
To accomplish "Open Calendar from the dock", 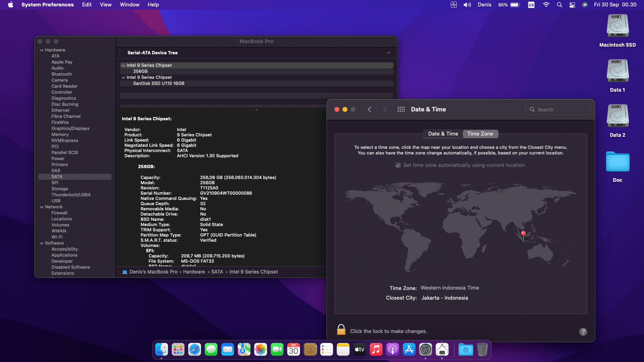I will coord(293,349).
